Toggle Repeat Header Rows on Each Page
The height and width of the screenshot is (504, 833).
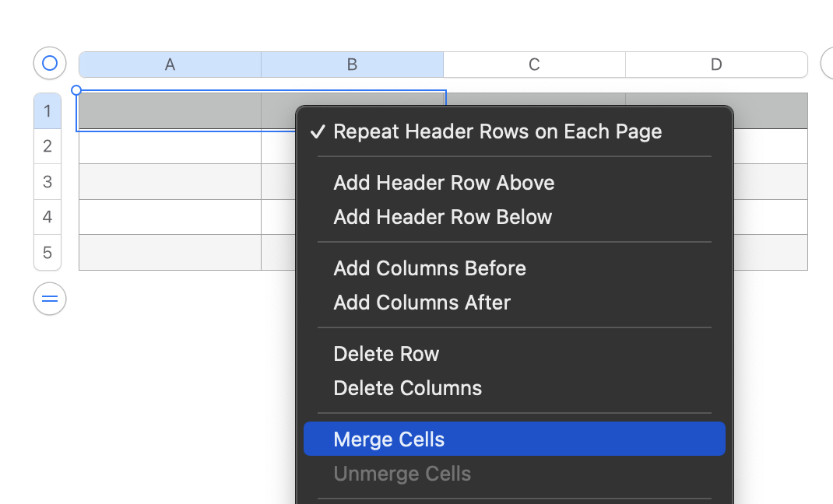[497, 131]
